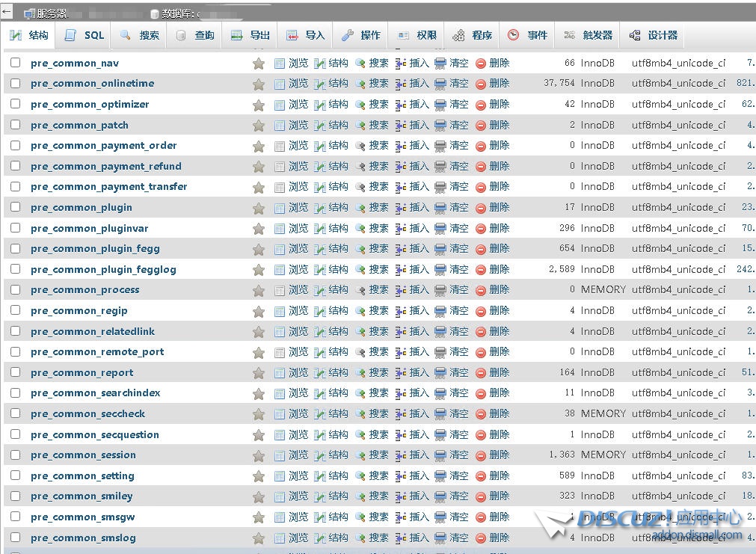Switch to the 权限 (Privileges) tab

coord(417,35)
